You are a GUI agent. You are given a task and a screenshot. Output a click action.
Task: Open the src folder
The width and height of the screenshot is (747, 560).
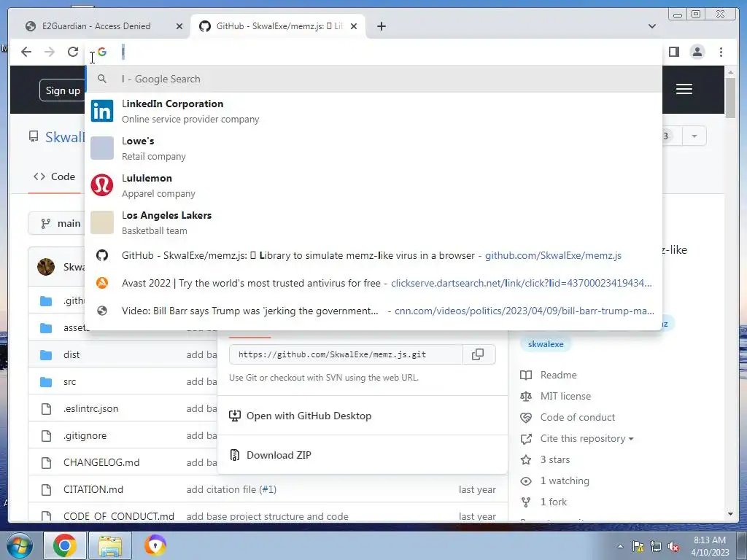pos(69,382)
